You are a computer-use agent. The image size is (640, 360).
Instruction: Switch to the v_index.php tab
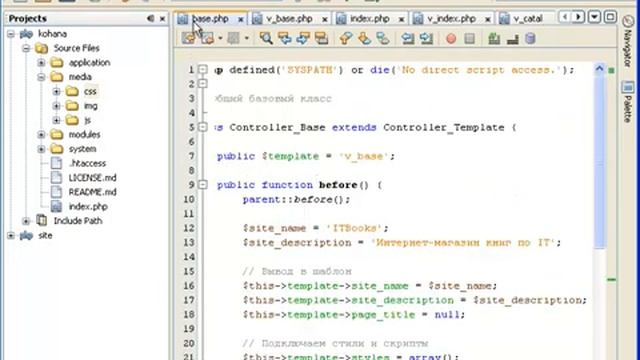[x=451, y=19]
